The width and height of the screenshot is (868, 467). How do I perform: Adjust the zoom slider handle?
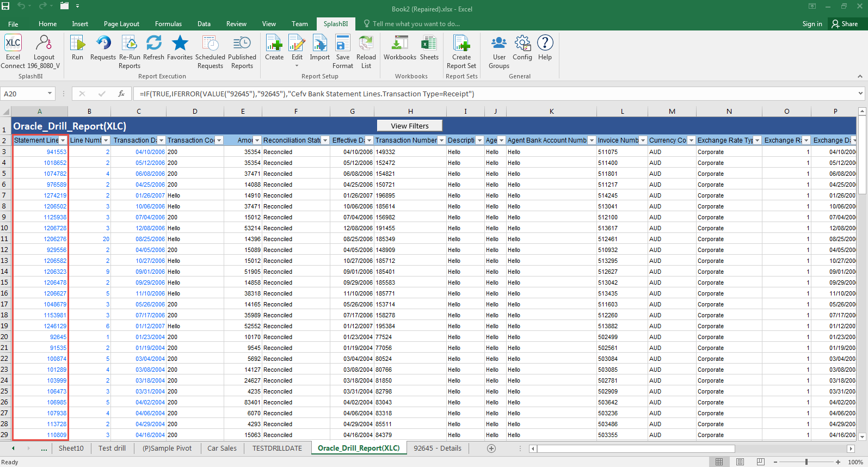pyautogui.click(x=806, y=462)
